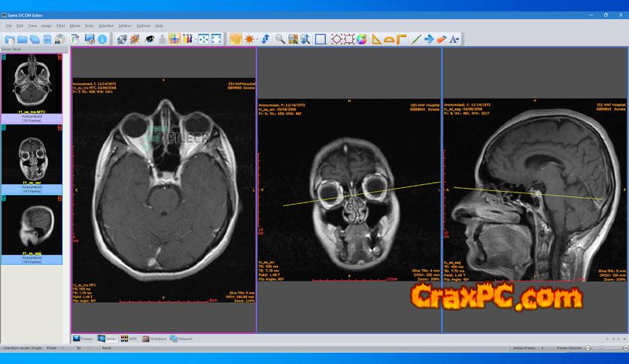This screenshot has height=364, width=629.
Task: Click the Reset button in status bar
Action: (x=106, y=348)
